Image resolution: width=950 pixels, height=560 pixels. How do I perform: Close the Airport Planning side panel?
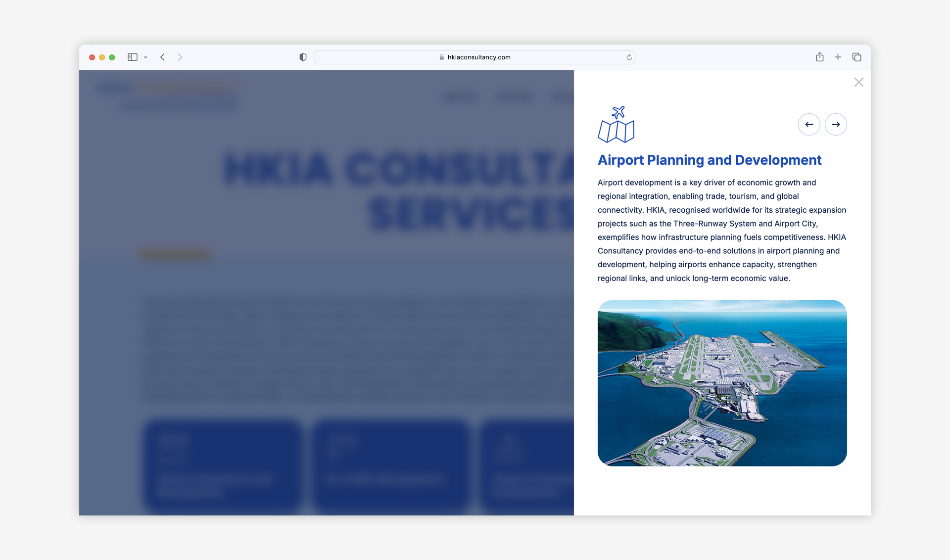click(x=858, y=82)
